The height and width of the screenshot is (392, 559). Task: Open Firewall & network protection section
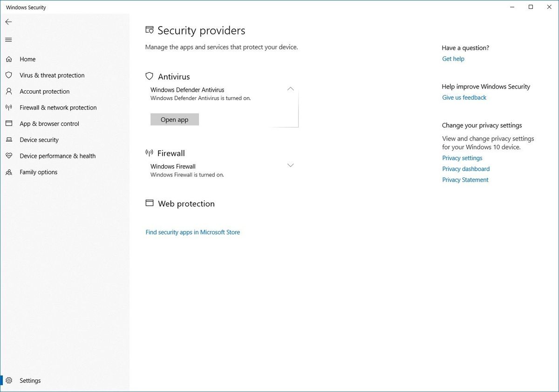point(57,108)
